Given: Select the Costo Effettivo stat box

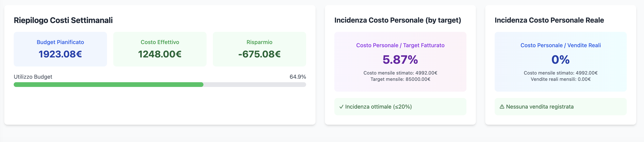Looking at the screenshot, I should [160, 49].
